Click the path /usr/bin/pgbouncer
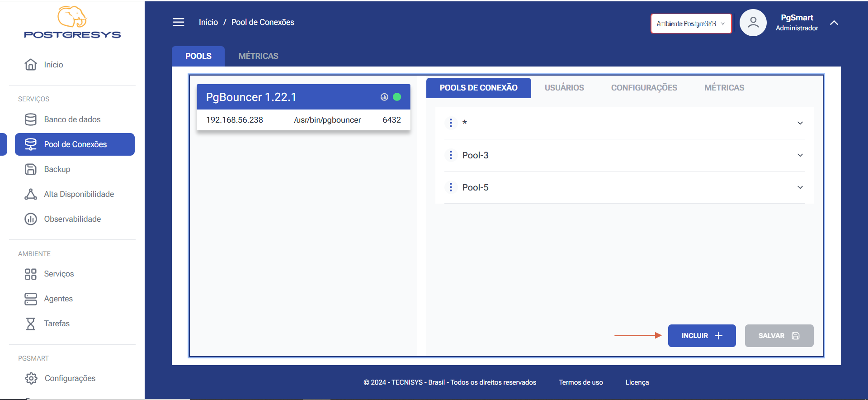The width and height of the screenshot is (868, 400). [327, 120]
